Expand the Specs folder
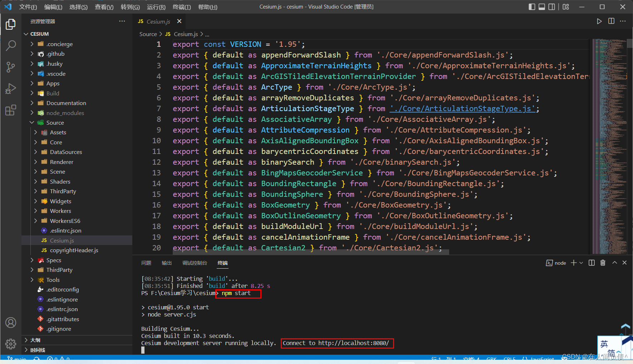This screenshot has height=364, width=633. pyautogui.click(x=77, y=260)
